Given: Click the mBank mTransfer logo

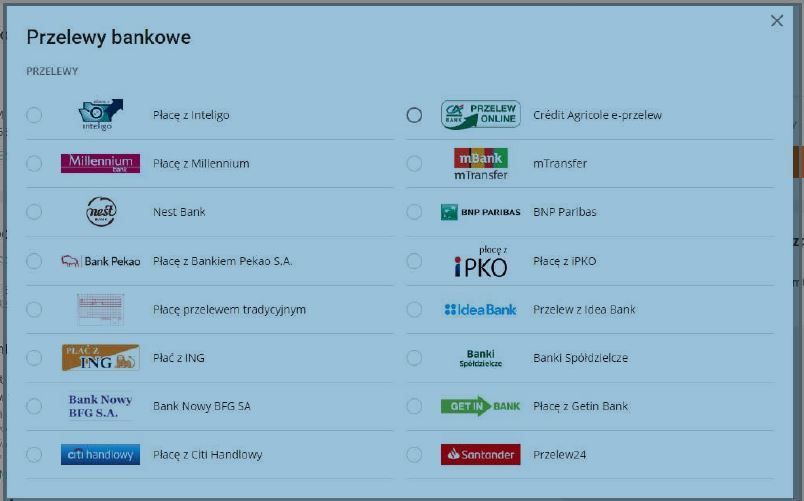Looking at the screenshot, I should [480, 163].
